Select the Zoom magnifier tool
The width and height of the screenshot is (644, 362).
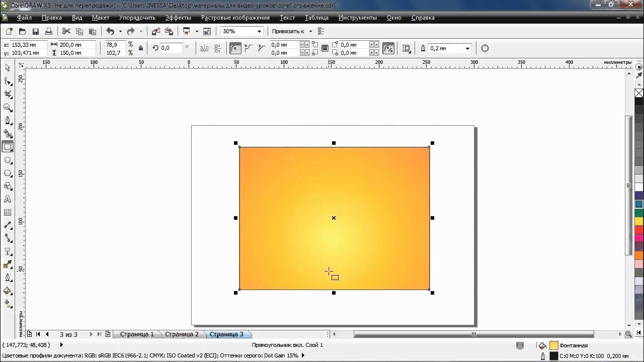coord(8,107)
